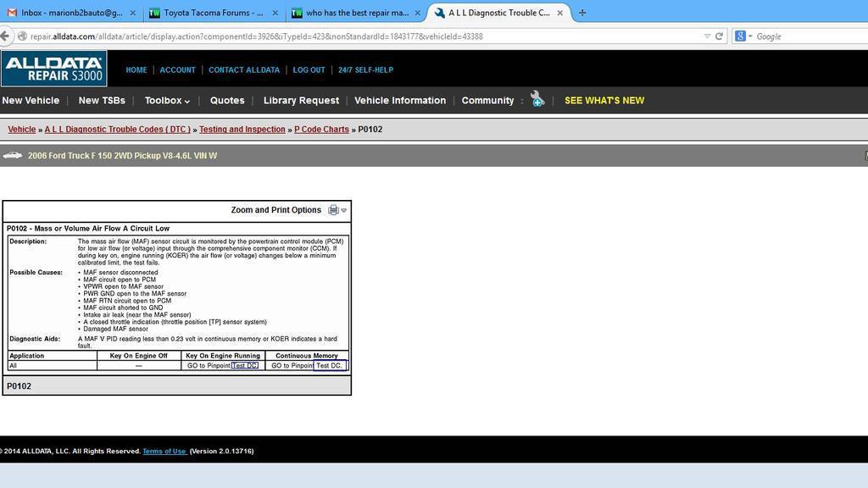Expand the Toolbox dropdown menu

(167, 101)
